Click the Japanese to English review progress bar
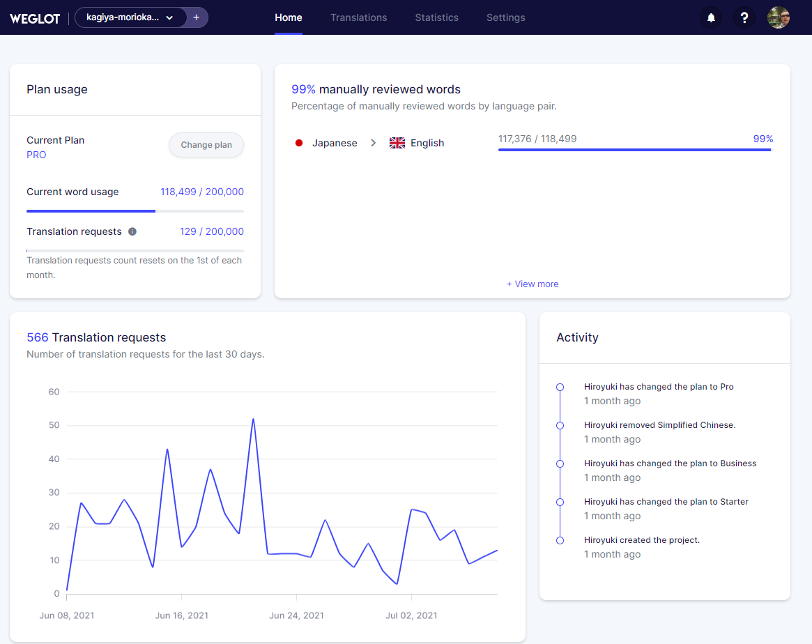812x644 pixels. tap(636, 150)
